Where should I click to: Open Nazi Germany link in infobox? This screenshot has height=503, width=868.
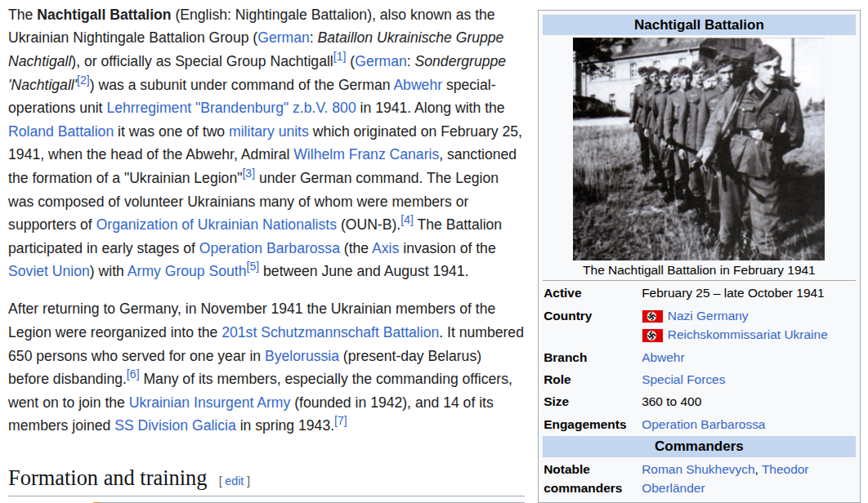pos(708,316)
